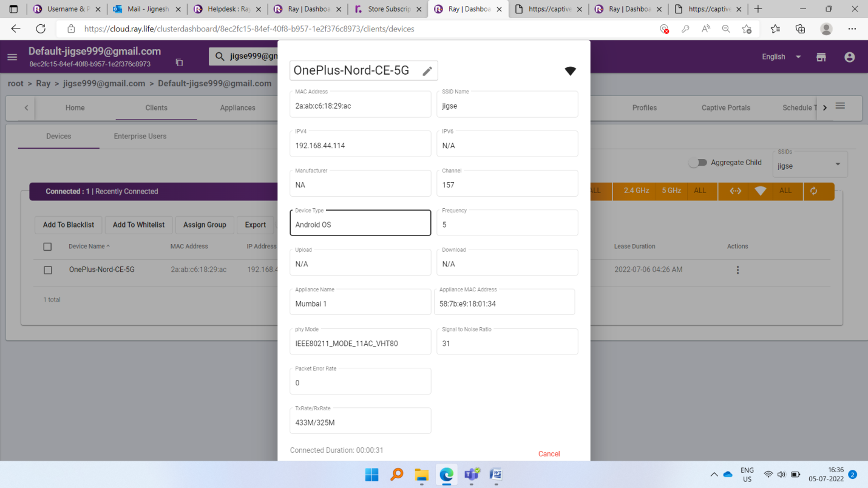Copy the cluster ID with copy icon
The height and width of the screenshot is (488, 868).
point(179,63)
